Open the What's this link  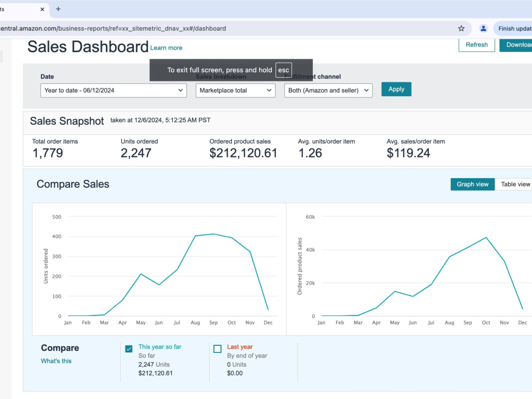(56, 361)
